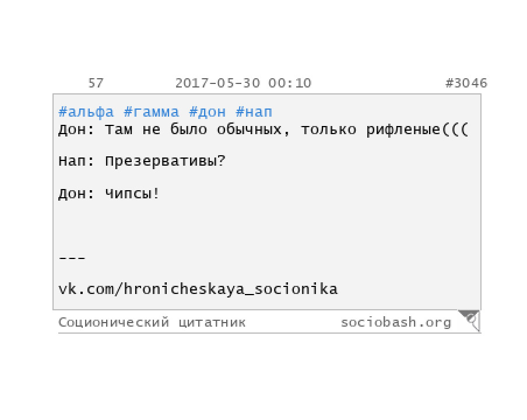Screen dimensions: 527x420
Task: Click the folded page corner icon
Action: tap(469, 320)
